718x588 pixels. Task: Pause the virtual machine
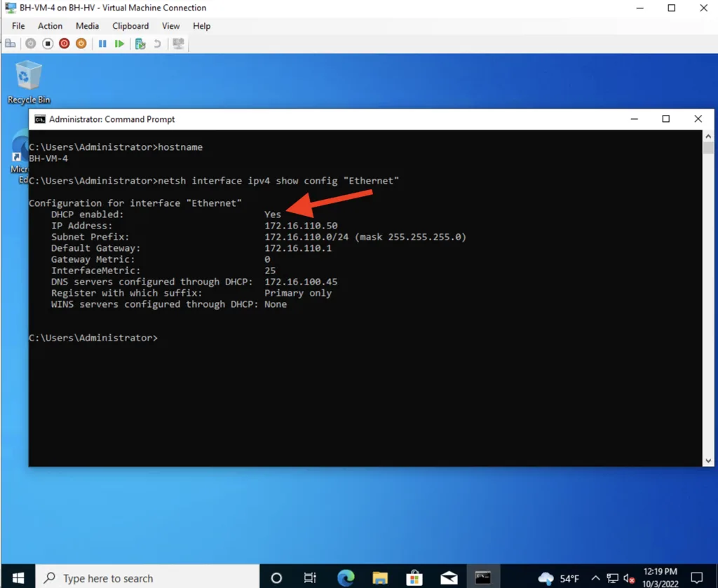pos(102,44)
